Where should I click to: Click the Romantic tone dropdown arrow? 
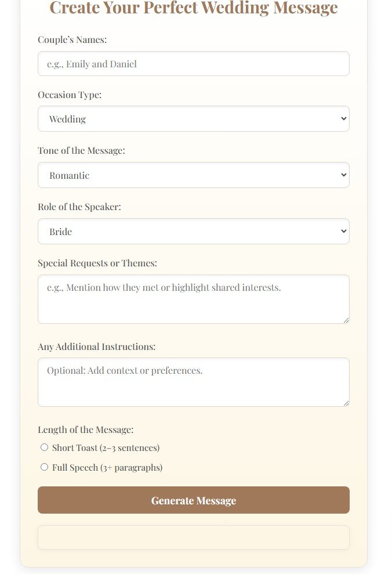(342, 175)
